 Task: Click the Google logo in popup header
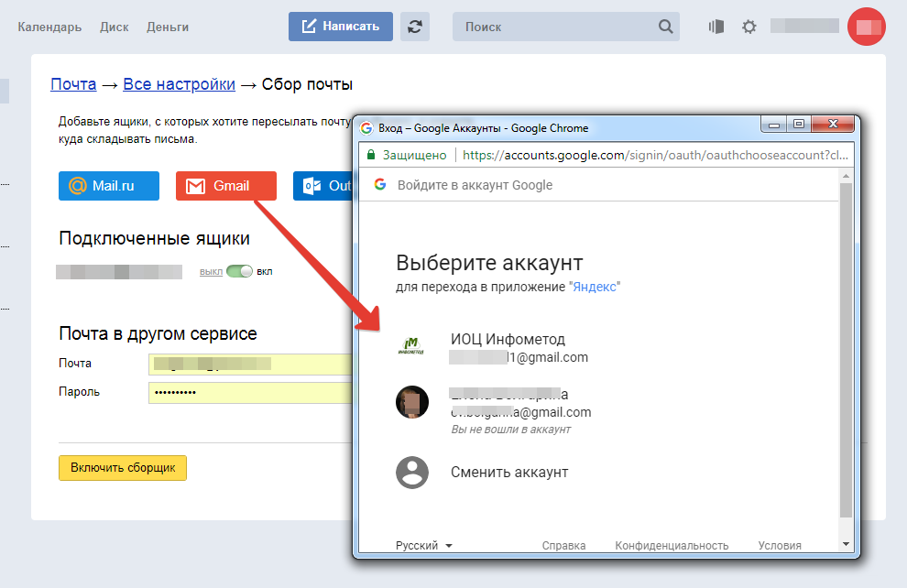click(x=380, y=184)
